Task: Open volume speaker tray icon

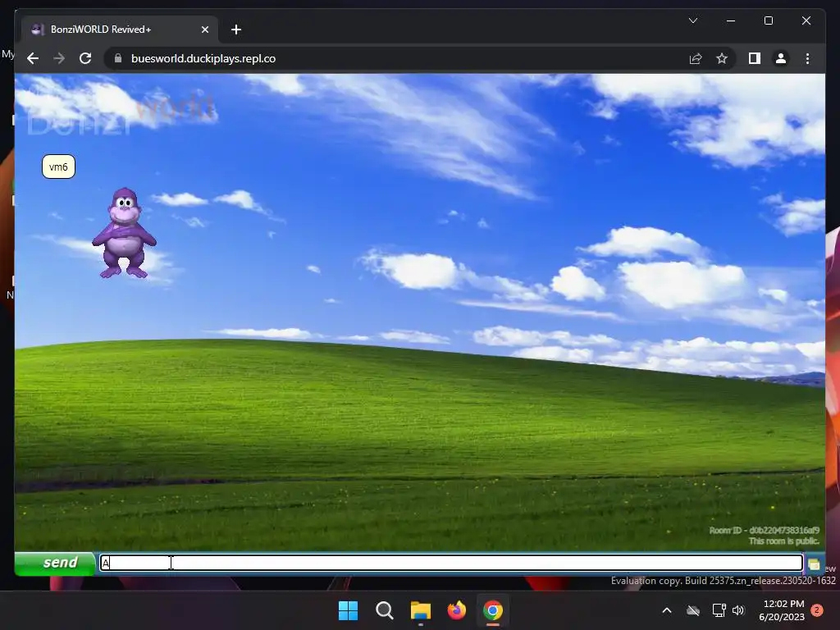Action: tap(738, 610)
